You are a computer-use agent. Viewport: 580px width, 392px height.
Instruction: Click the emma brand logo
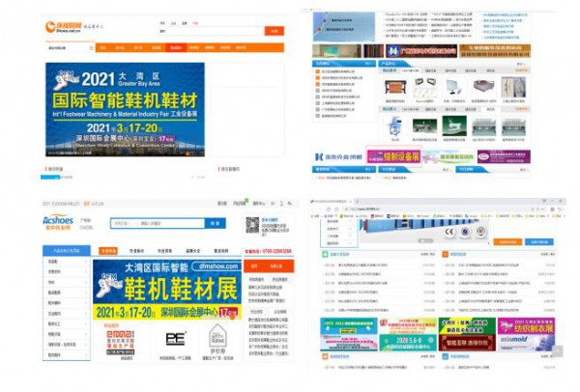121,343
